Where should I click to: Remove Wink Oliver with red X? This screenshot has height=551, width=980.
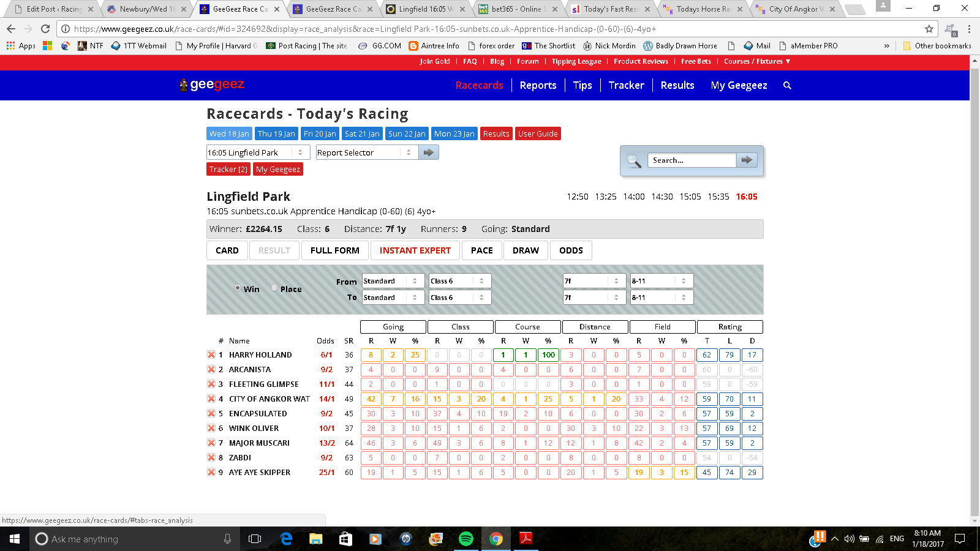(x=211, y=428)
